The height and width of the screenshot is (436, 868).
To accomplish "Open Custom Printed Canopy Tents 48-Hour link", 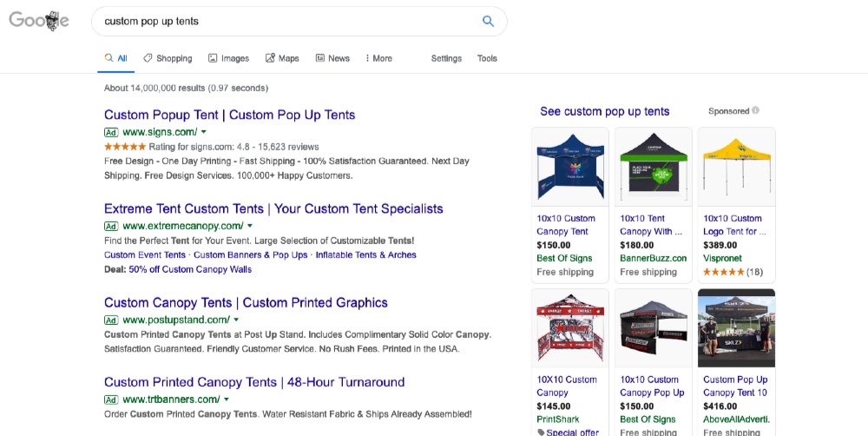I will click(x=254, y=381).
